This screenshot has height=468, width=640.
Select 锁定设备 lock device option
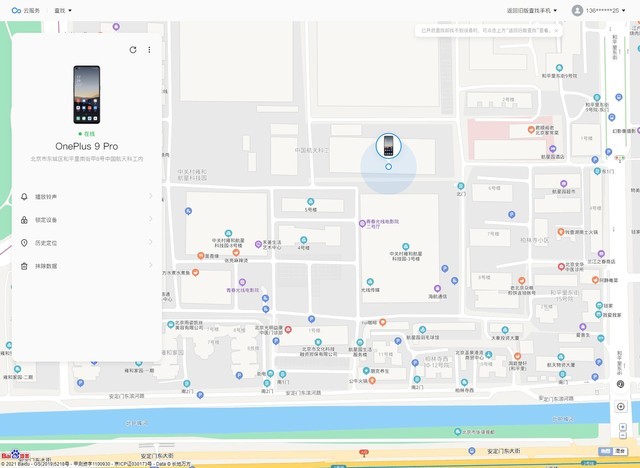[x=87, y=219]
